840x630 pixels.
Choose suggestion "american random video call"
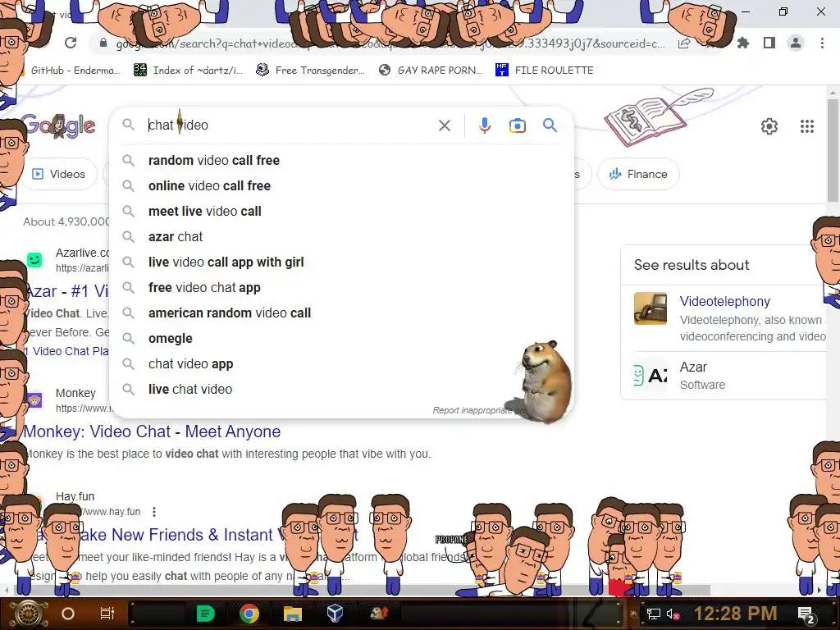(342, 313)
